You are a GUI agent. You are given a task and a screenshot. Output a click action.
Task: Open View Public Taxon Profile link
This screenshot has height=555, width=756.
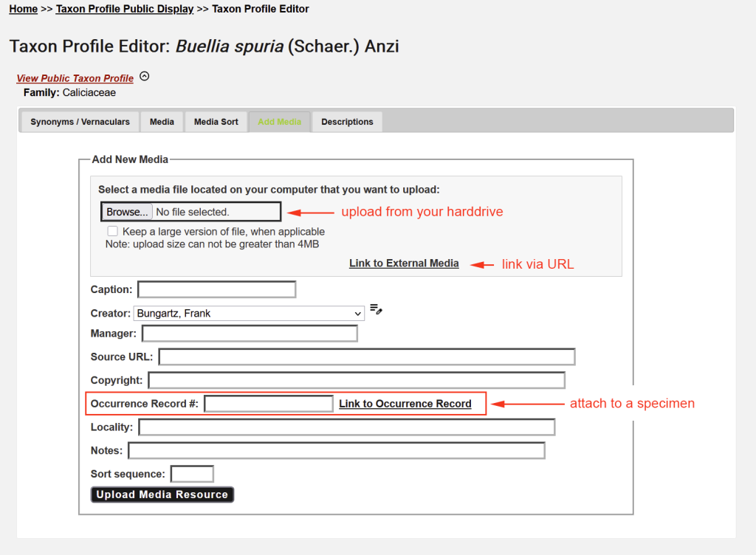[x=75, y=78]
